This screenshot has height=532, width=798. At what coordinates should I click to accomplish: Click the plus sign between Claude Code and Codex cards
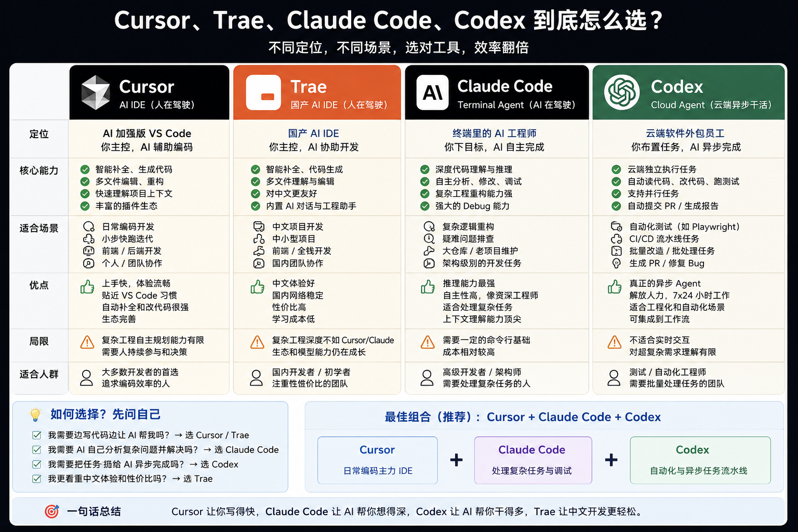[x=611, y=460]
